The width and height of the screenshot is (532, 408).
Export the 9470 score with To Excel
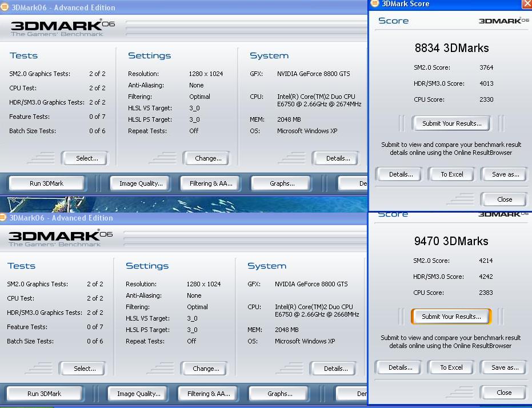coord(451,367)
